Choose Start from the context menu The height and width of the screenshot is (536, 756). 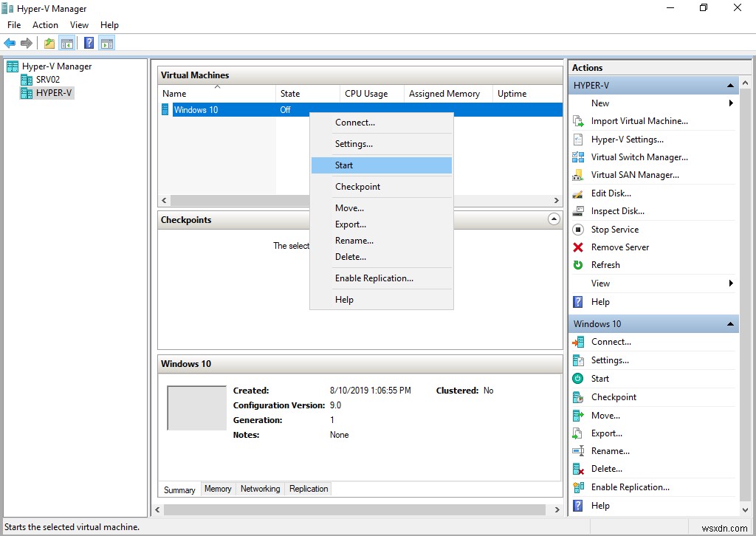coord(344,165)
